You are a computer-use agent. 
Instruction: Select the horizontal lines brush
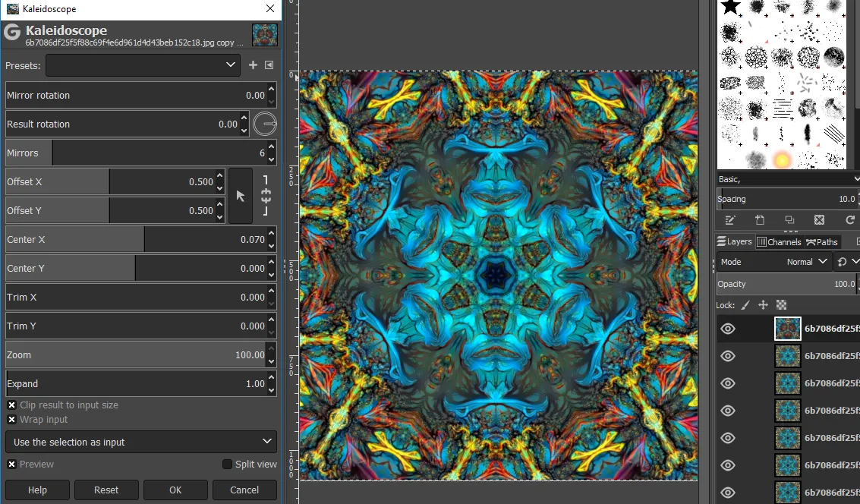(782, 109)
